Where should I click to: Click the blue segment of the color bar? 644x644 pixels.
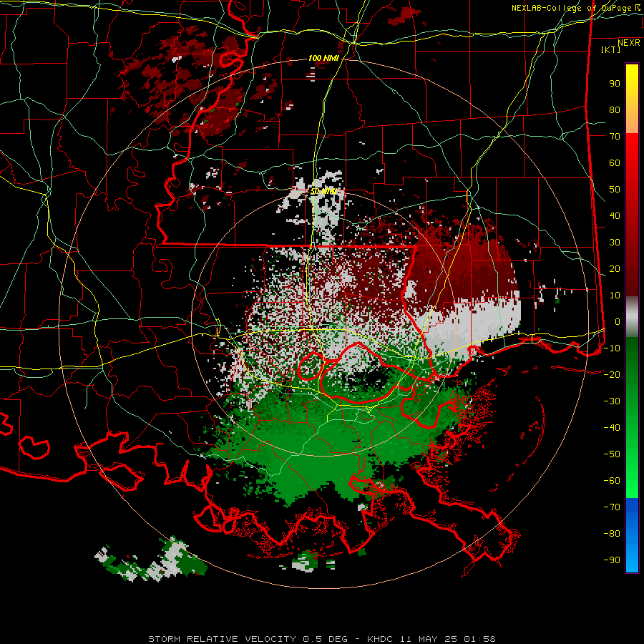point(632,535)
